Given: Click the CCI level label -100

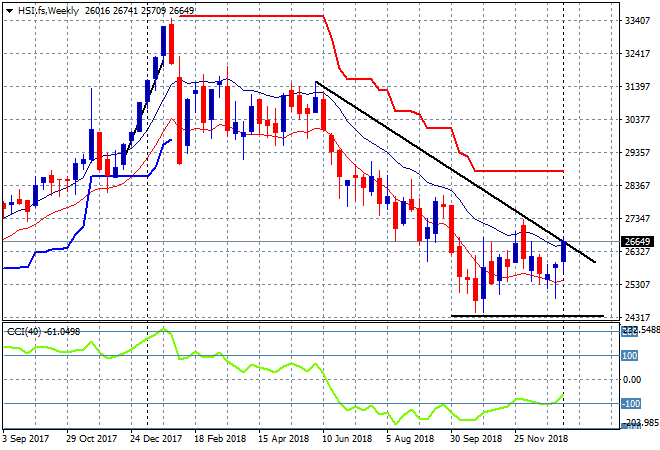Looking at the screenshot, I should click(631, 404).
